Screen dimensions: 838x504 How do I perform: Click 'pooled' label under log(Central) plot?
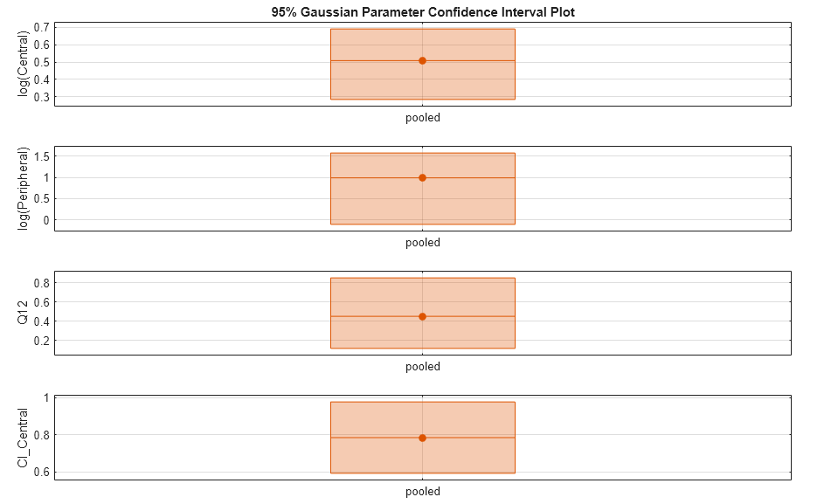pyautogui.click(x=423, y=118)
